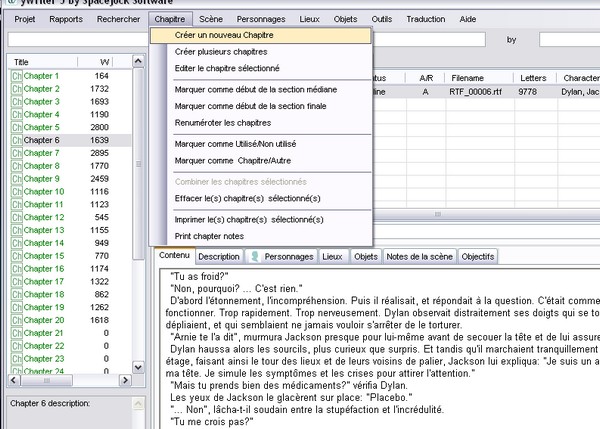Open the Personnages menu in menu bar
The image size is (600, 429).
[261, 19]
